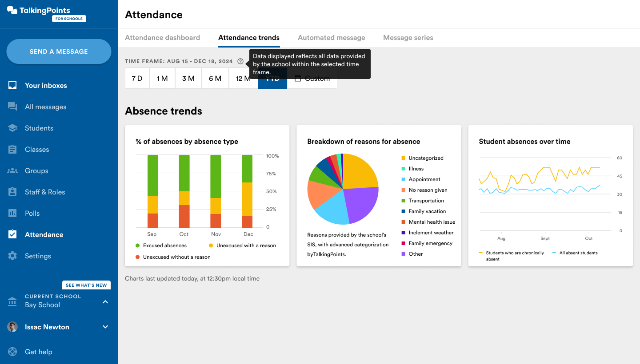Image resolution: width=640 pixels, height=364 pixels.
Task: Click the Groups people icon
Action: tap(12, 170)
